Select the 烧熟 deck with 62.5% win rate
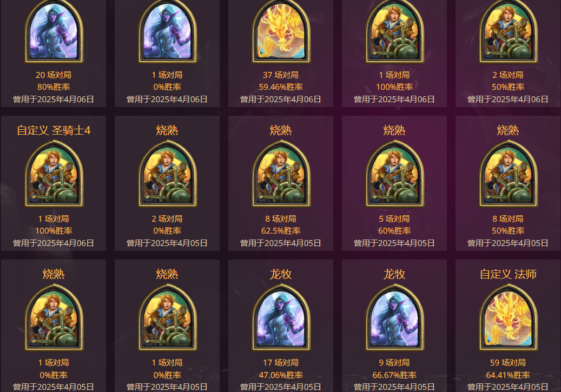This screenshot has width=561, height=392. coord(281,183)
